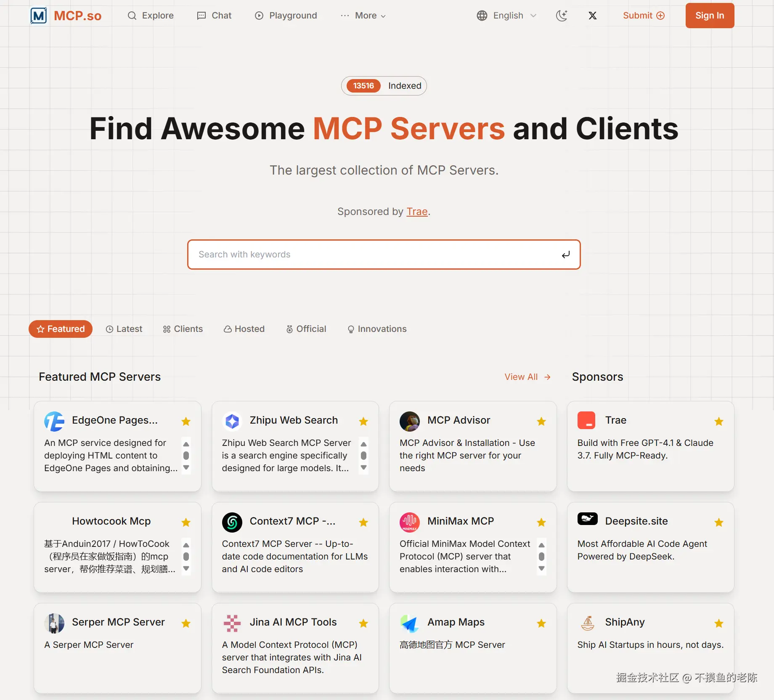Click View All featured servers link
Screen dimensions: 774x700
pyautogui.click(x=527, y=377)
